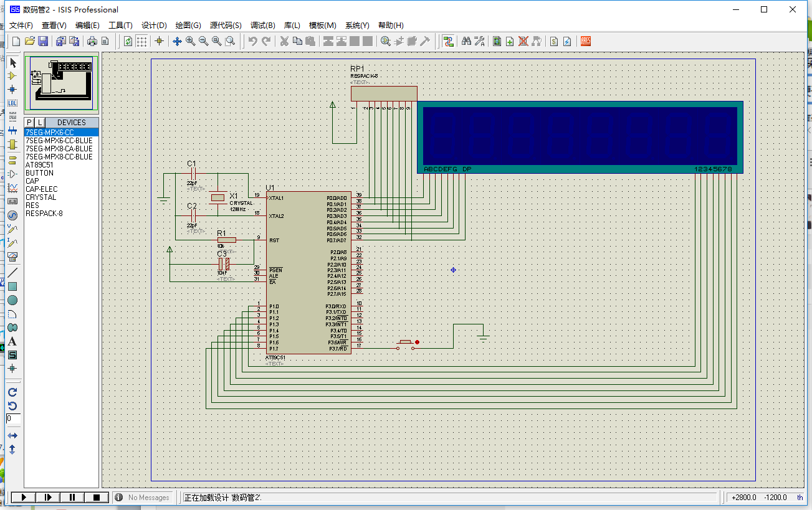Image resolution: width=812 pixels, height=510 pixels.
Task: Open Virtual Instruments mode
Action: click(x=12, y=256)
